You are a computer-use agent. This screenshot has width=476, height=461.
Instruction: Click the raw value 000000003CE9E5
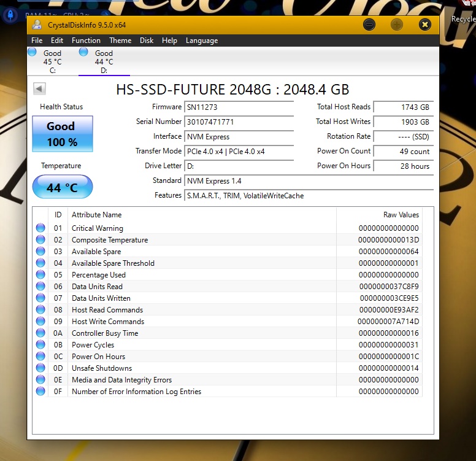(x=389, y=298)
